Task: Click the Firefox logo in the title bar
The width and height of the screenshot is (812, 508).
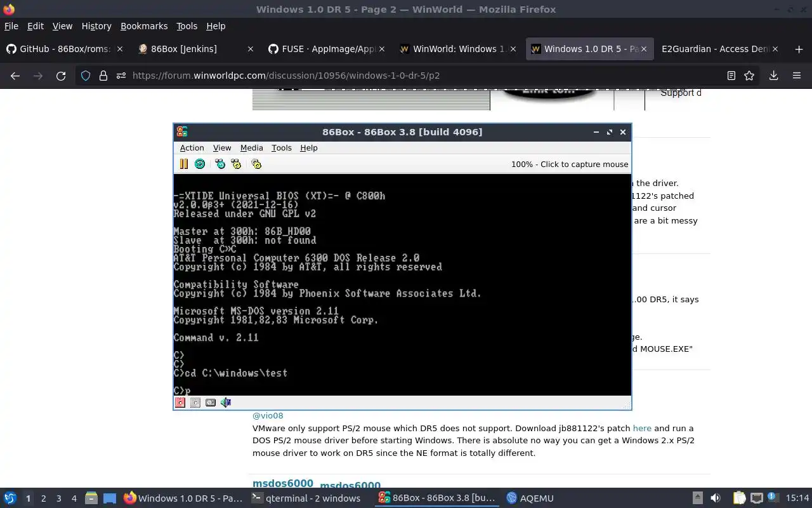Action: [x=9, y=9]
